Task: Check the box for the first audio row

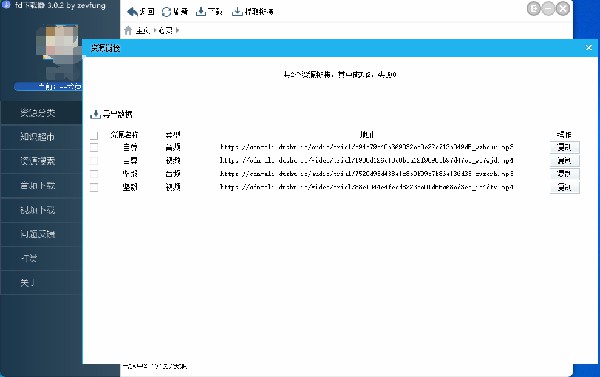Action: point(94,147)
